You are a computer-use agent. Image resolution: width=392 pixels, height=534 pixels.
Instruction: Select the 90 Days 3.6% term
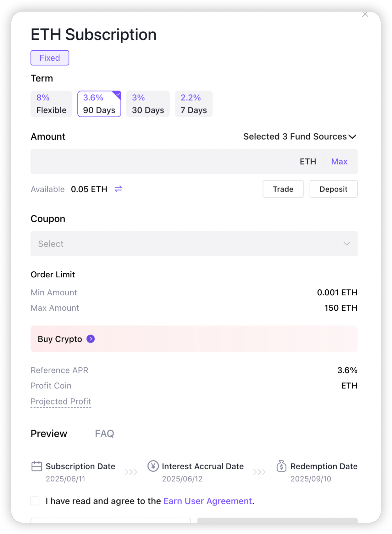[x=99, y=104]
